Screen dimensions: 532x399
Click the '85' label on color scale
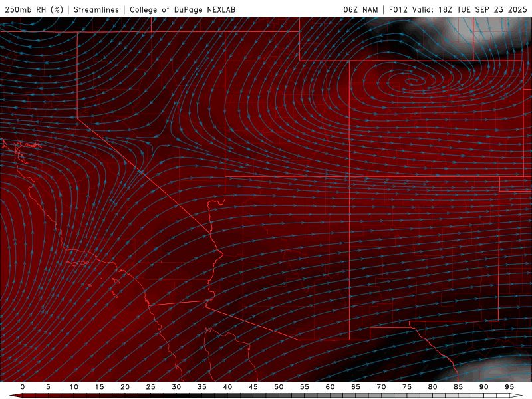click(458, 387)
